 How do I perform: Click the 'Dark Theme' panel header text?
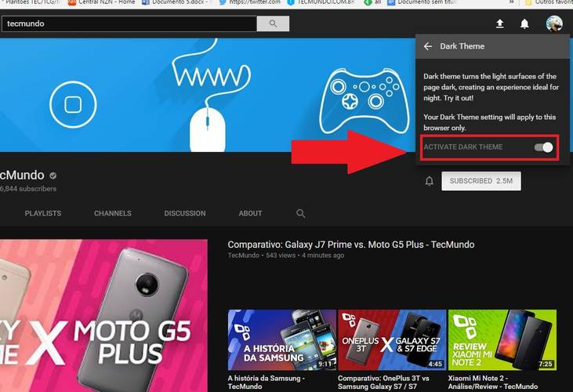pyautogui.click(x=462, y=46)
